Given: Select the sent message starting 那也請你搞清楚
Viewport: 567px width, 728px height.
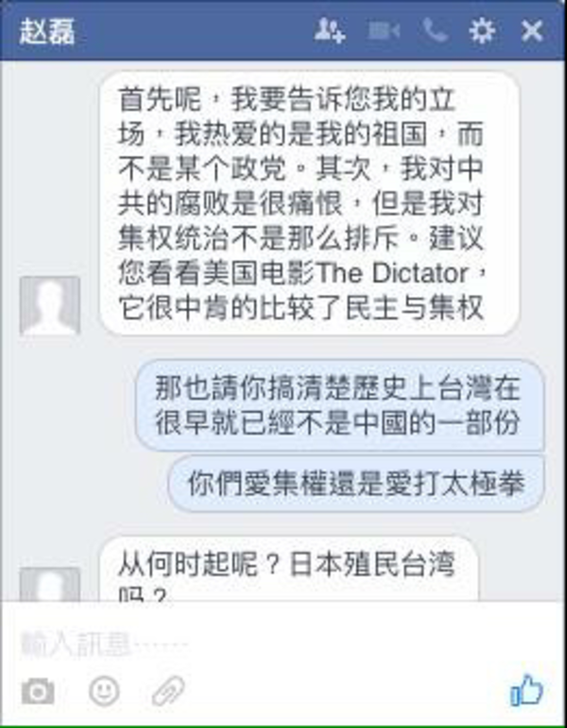Looking at the screenshot, I should 339,405.
